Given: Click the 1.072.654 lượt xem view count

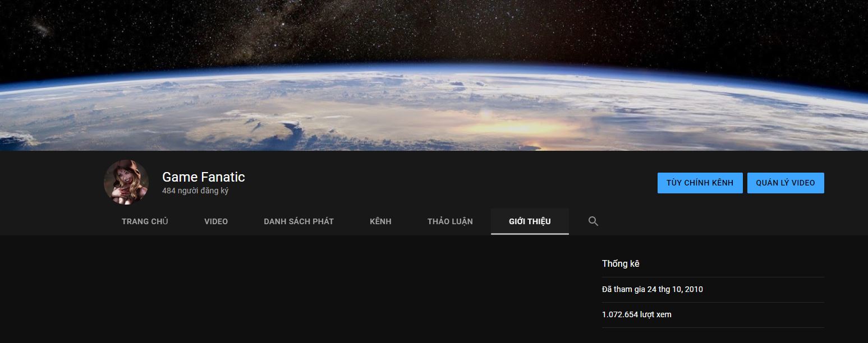Looking at the screenshot, I should [x=637, y=314].
